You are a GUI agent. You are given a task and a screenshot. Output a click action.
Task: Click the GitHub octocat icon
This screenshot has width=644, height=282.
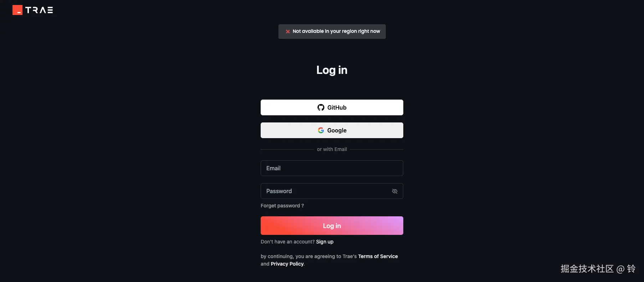click(x=321, y=107)
